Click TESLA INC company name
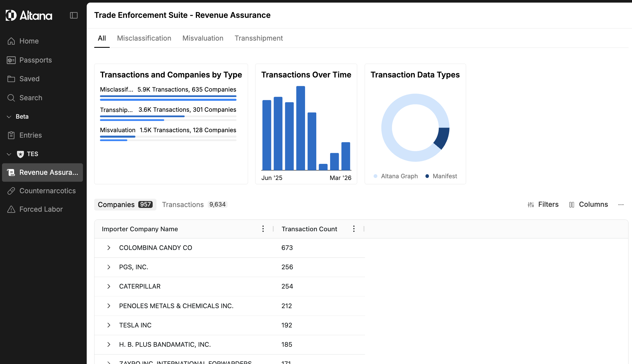Image resolution: width=632 pixels, height=364 pixels. (135, 325)
